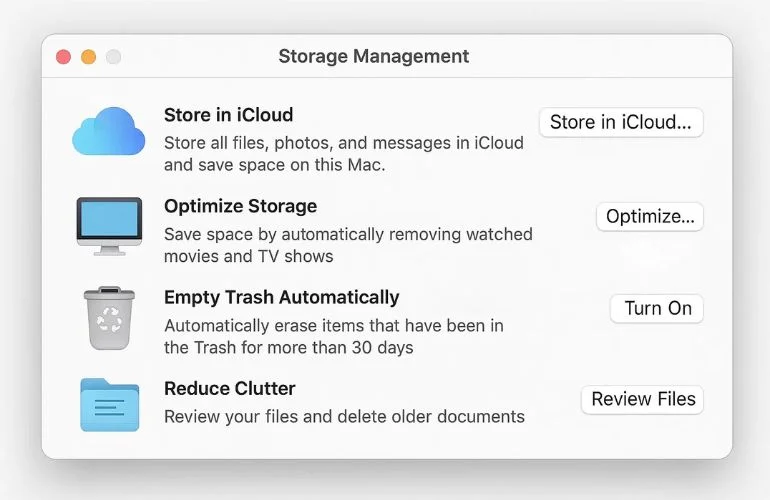Click the description about deleting older documents
The image size is (770, 500).
[344, 416]
